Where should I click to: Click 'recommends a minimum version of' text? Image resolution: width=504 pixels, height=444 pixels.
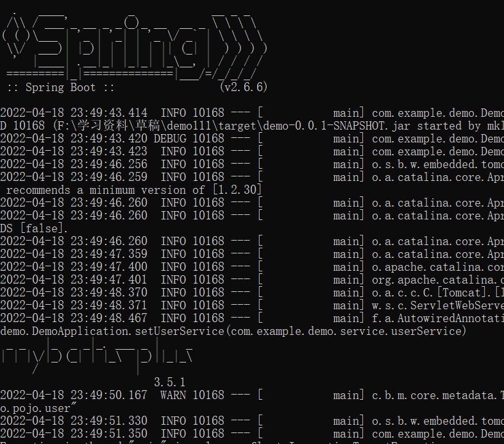click(x=105, y=190)
